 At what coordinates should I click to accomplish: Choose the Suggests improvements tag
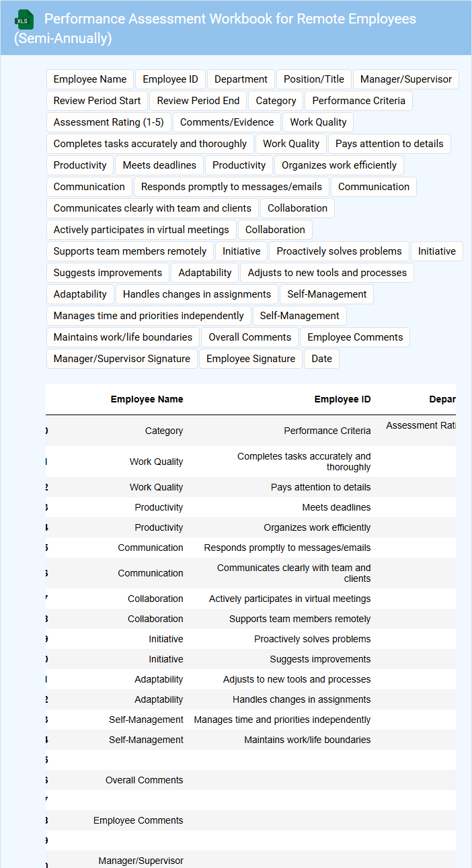(x=108, y=273)
